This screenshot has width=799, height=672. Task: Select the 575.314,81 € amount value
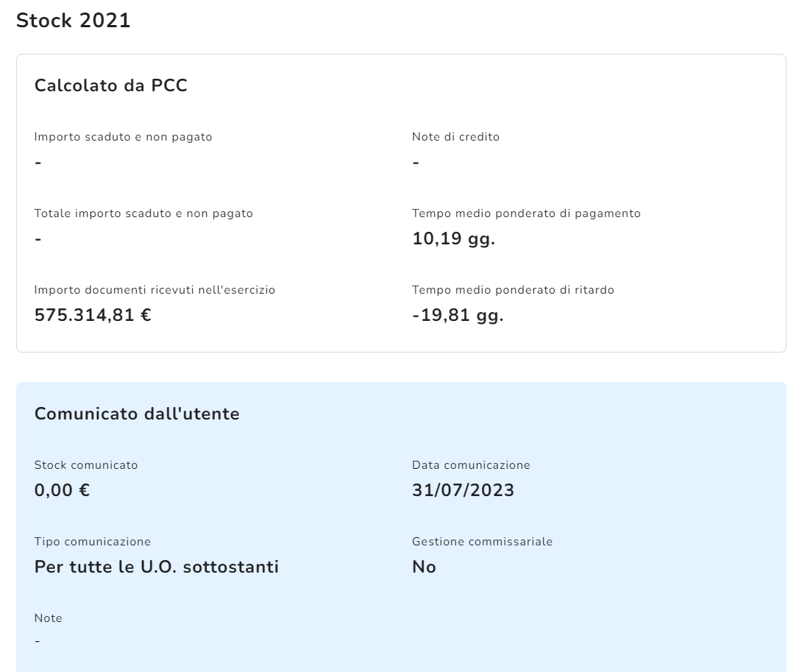[x=93, y=316]
